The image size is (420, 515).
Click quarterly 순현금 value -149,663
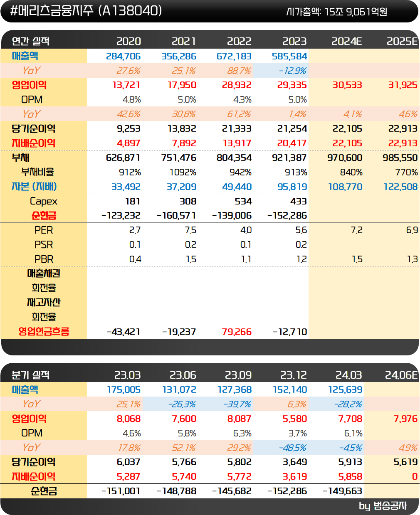pos(343,491)
